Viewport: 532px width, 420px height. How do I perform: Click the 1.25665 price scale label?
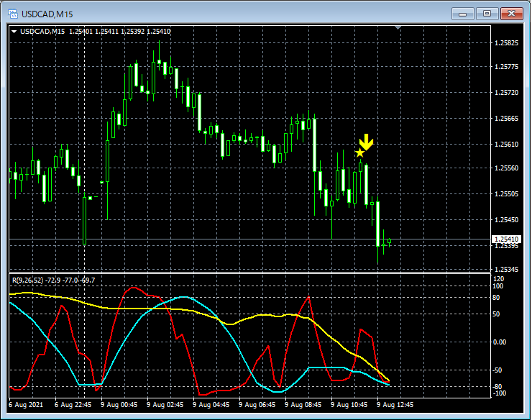click(506, 118)
